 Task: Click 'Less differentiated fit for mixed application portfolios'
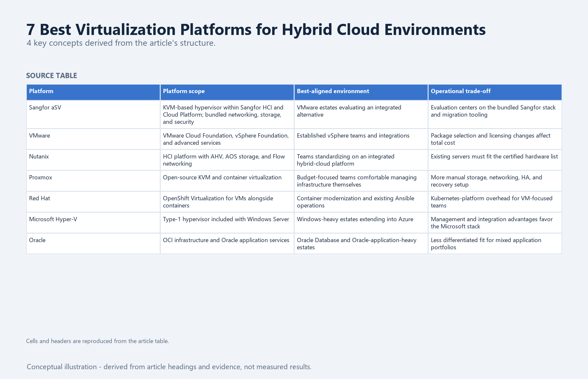tap(495, 243)
